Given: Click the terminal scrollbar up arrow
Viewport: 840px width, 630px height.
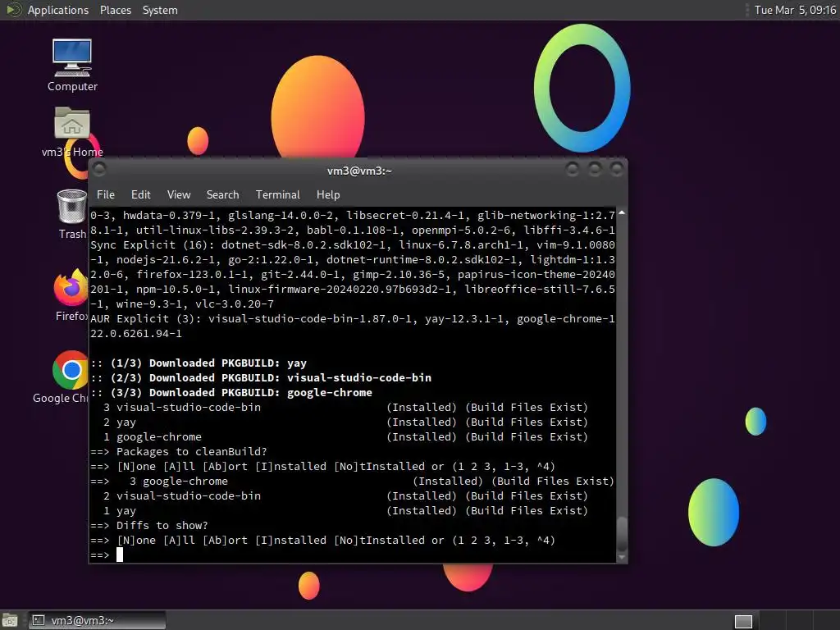Looking at the screenshot, I should click(x=622, y=213).
